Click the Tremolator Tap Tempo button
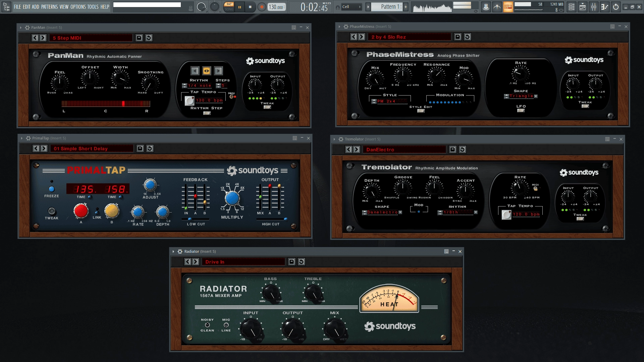This screenshot has width=644, height=362. (506, 215)
